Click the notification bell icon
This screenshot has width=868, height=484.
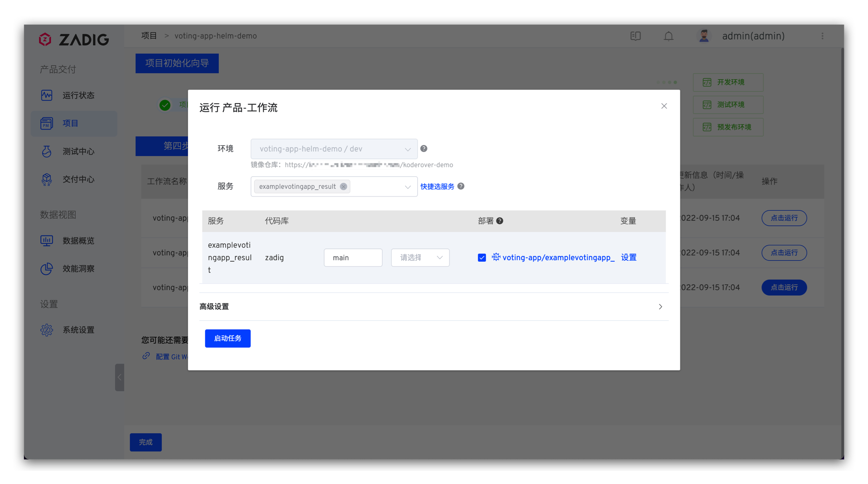click(668, 36)
